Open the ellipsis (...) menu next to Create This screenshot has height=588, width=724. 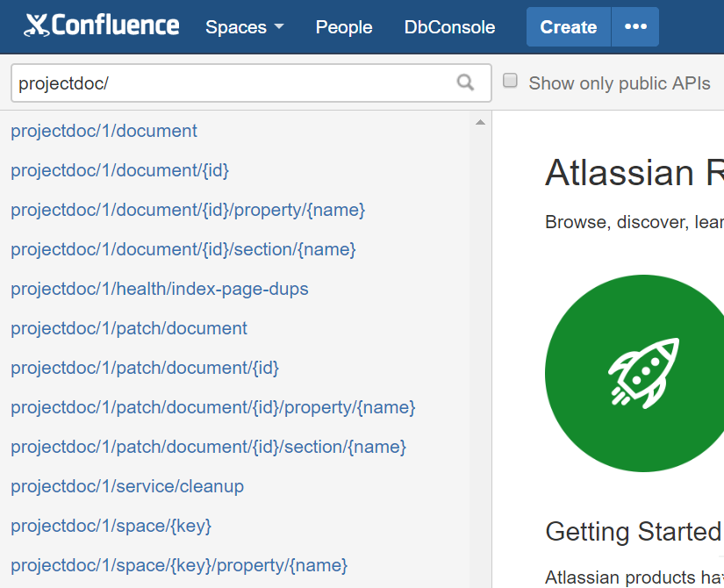click(634, 26)
